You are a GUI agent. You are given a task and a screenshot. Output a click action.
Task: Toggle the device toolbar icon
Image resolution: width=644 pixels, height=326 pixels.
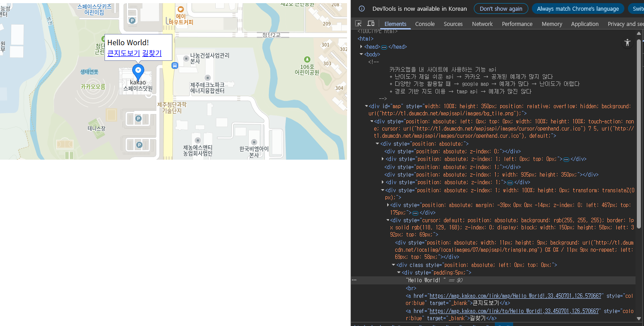pyautogui.click(x=371, y=24)
